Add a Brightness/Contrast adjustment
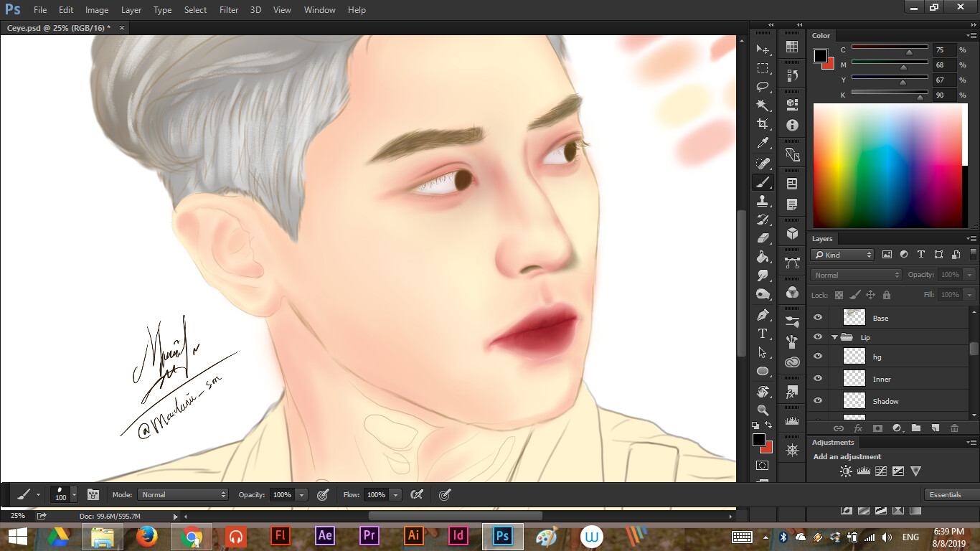The image size is (980, 551). 846,471
